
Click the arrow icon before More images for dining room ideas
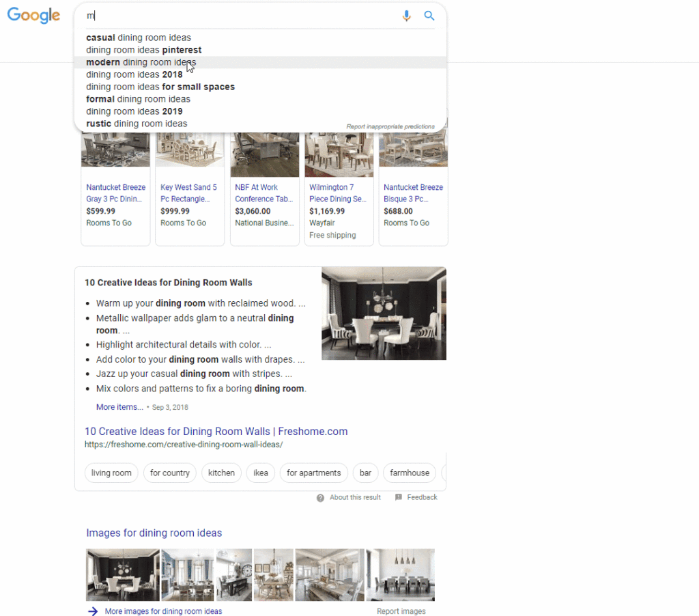pyautogui.click(x=93, y=611)
